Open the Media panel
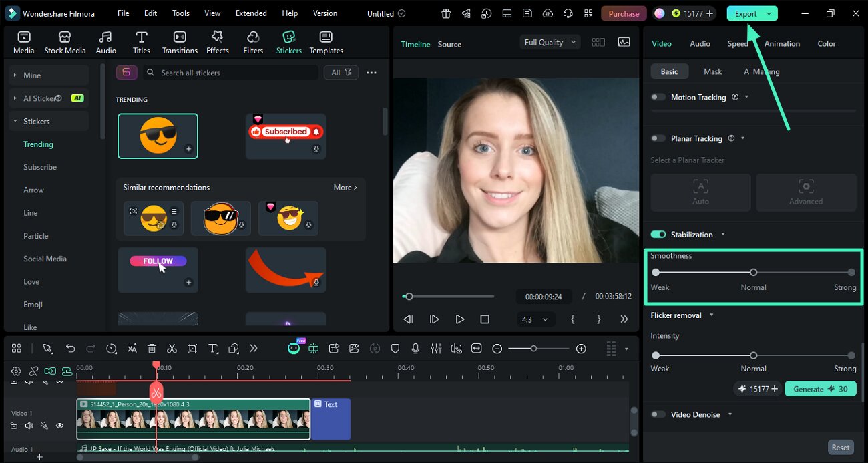 [x=24, y=43]
